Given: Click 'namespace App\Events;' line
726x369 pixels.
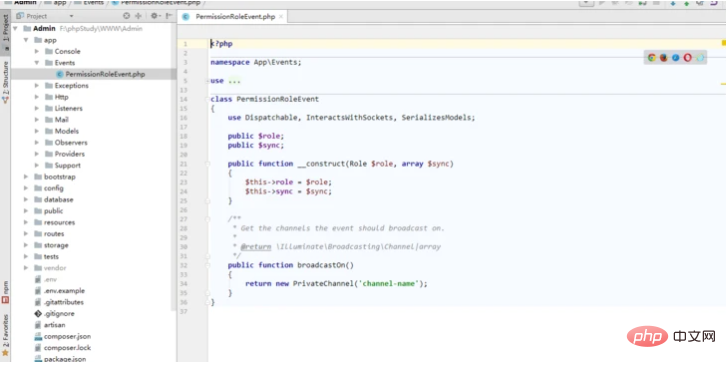Looking at the screenshot, I should pos(256,62).
